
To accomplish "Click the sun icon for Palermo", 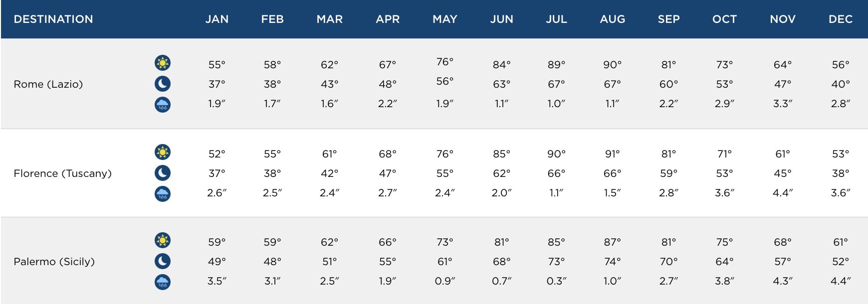I will [x=163, y=240].
